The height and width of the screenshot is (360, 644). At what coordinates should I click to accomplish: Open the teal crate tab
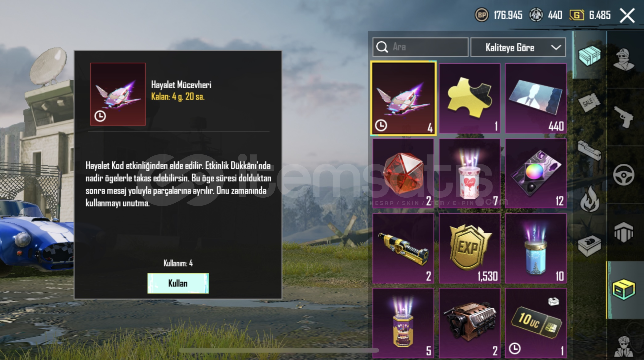(589, 55)
